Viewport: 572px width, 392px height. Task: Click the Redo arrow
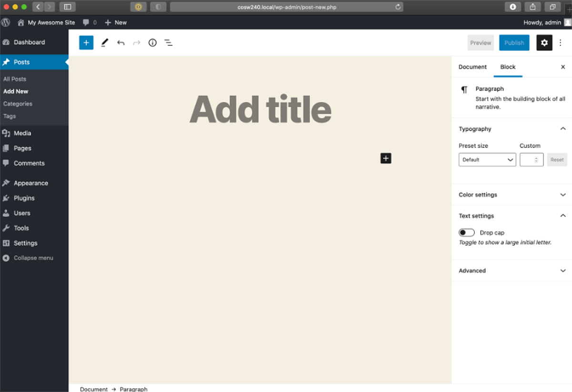click(x=136, y=42)
